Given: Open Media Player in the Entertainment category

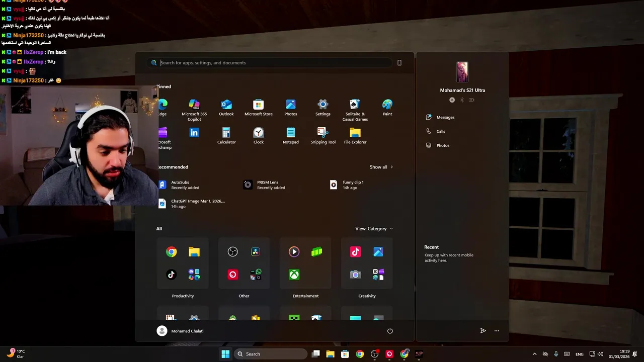Looking at the screenshot, I should tap(294, 252).
